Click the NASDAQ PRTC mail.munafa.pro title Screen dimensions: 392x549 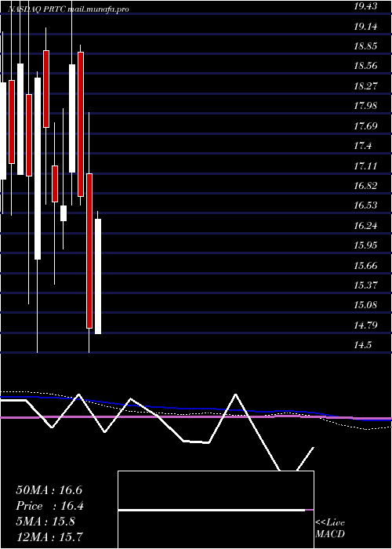coord(68,9)
